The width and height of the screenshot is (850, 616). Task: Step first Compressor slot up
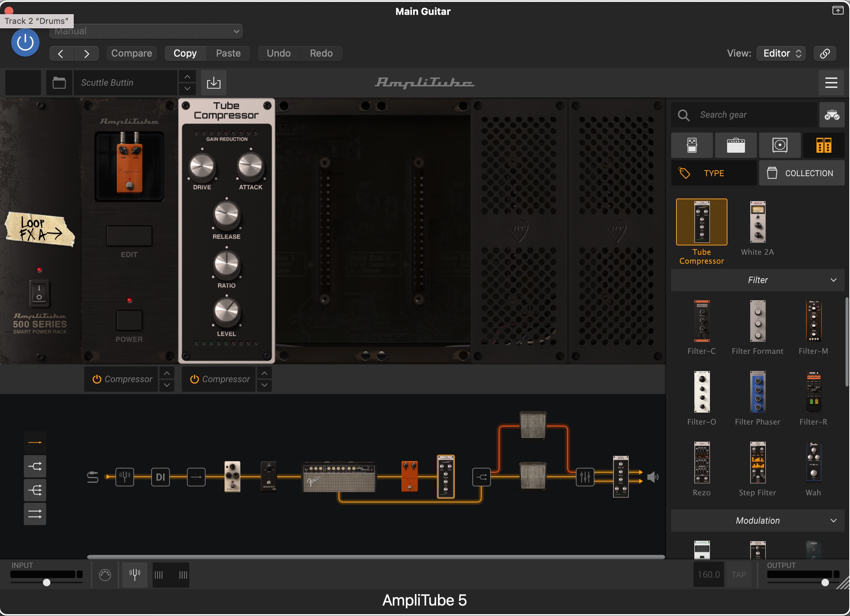[167, 374]
